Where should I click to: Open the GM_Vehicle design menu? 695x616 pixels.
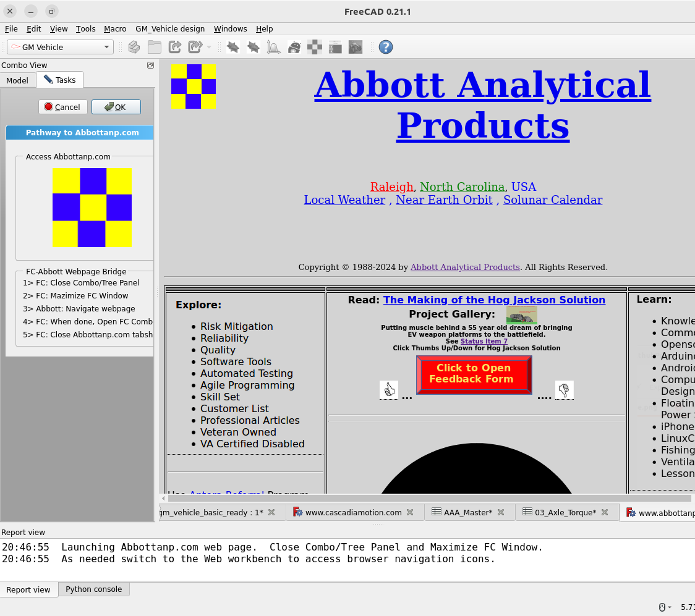[x=169, y=29]
